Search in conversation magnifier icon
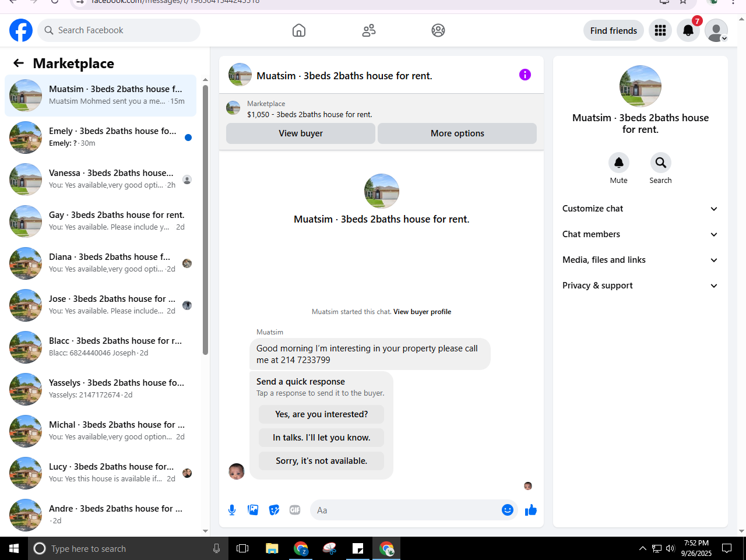 [661, 163]
